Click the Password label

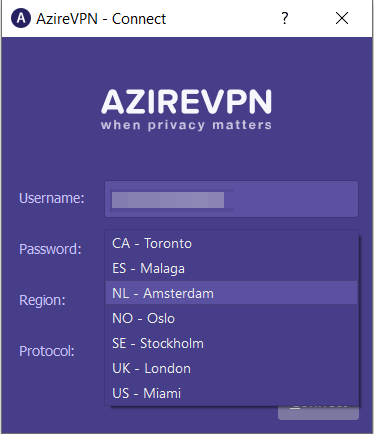point(50,249)
